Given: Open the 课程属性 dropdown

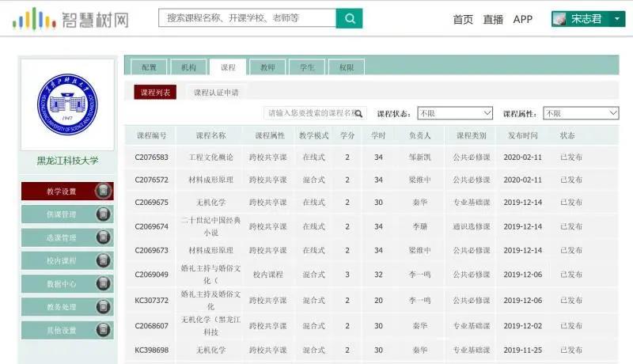Looking at the screenshot, I should pyautogui.click(x=580, y=113).
